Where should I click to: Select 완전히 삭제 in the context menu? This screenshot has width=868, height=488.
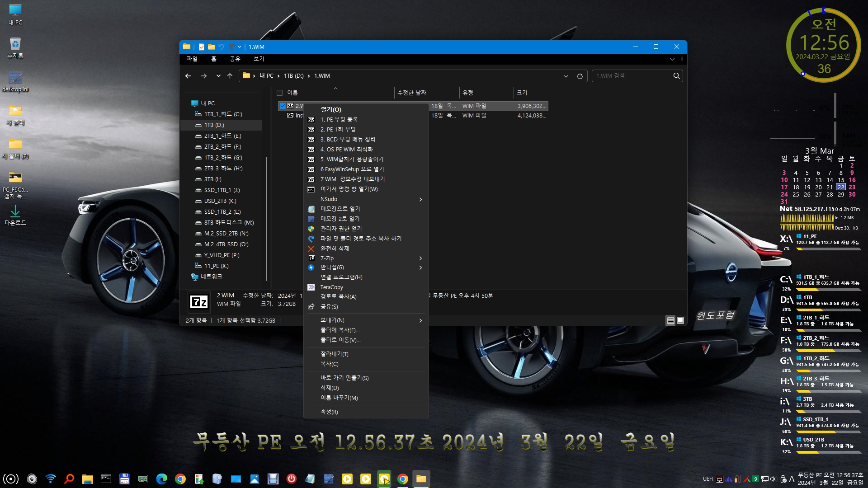tap(366, 249)
